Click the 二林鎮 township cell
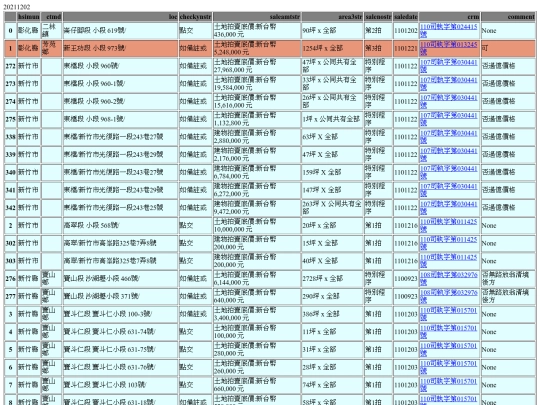The width and height of the screenshot is (540, 405). (52, 30)
